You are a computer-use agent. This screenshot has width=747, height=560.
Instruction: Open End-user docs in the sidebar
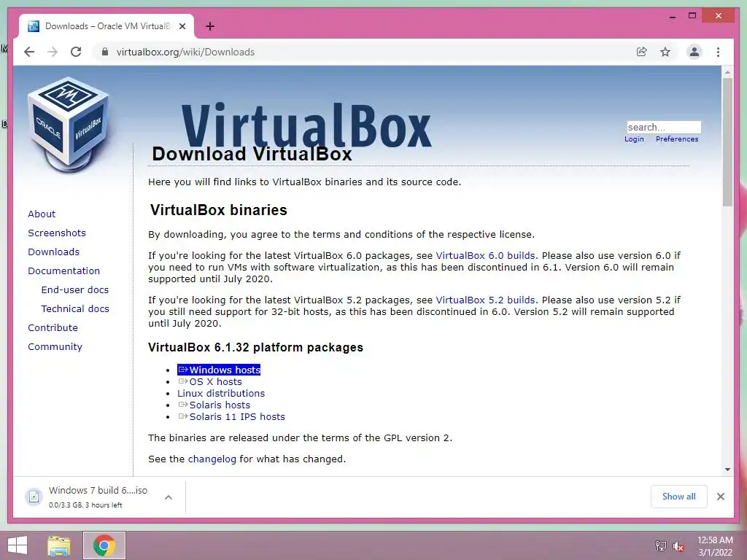[75, 289]
